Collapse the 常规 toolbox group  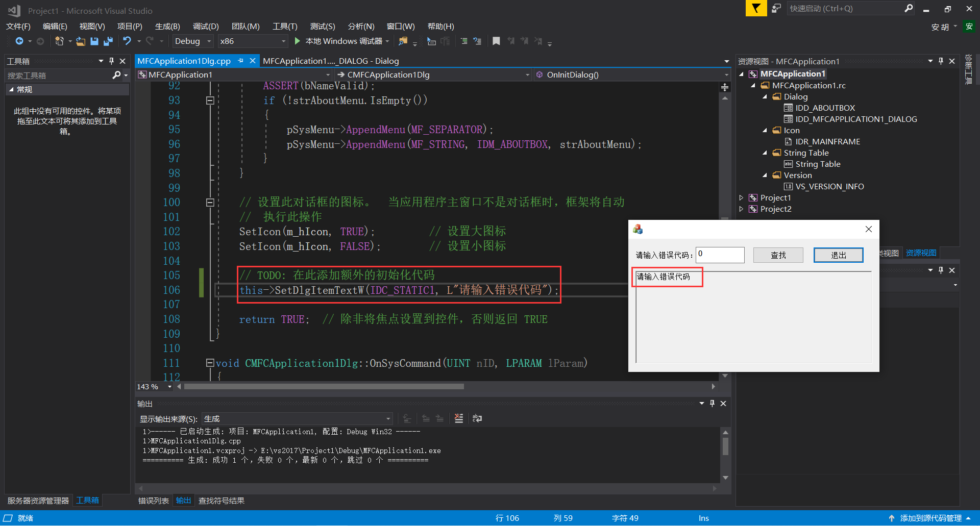(11, 89)
